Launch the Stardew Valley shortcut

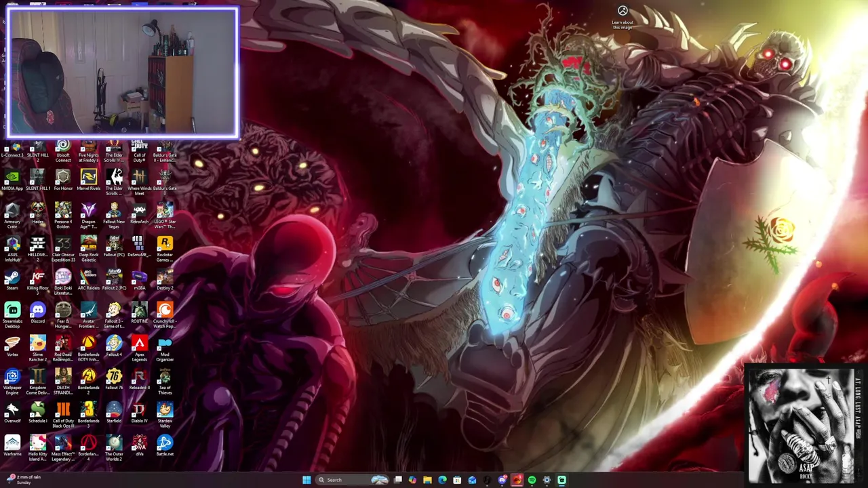tap(165, 415)
